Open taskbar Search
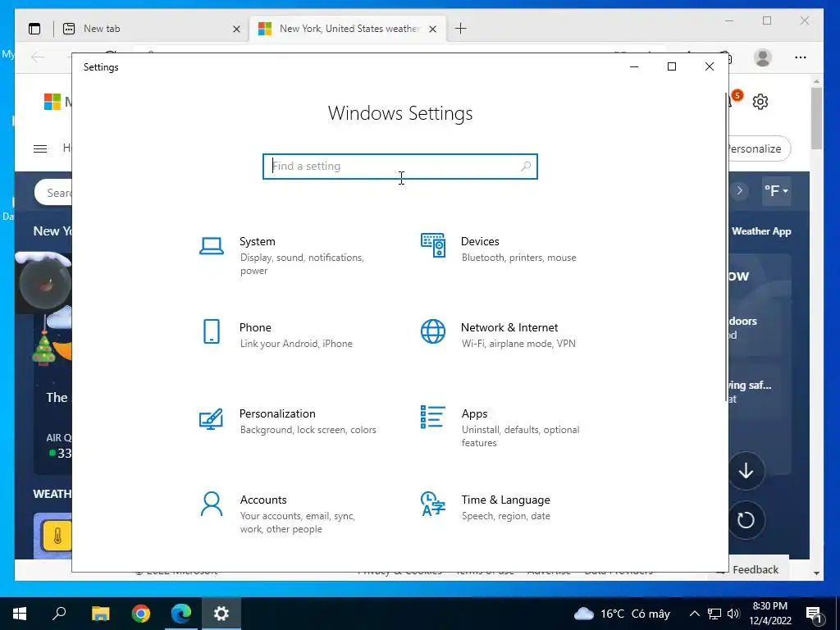Viewport: 840px width, 630px height. 59,612
